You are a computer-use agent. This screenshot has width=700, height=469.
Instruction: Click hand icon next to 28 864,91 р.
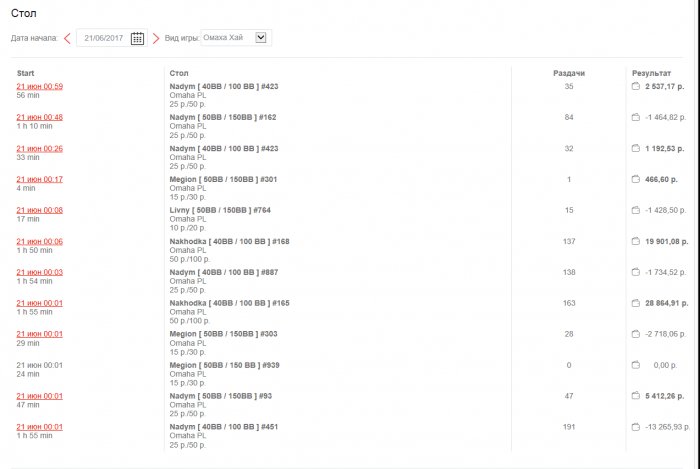(636, 303)
